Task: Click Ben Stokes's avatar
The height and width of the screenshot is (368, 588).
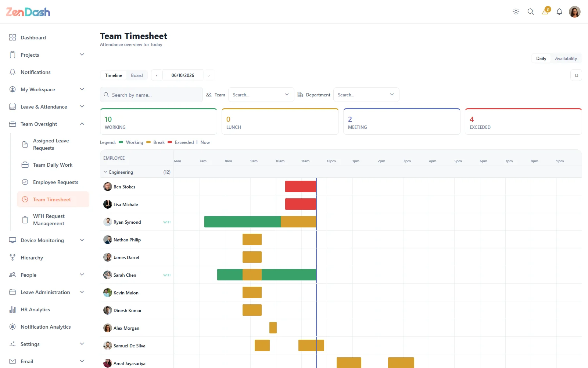Action: click(x=108, y=187)
